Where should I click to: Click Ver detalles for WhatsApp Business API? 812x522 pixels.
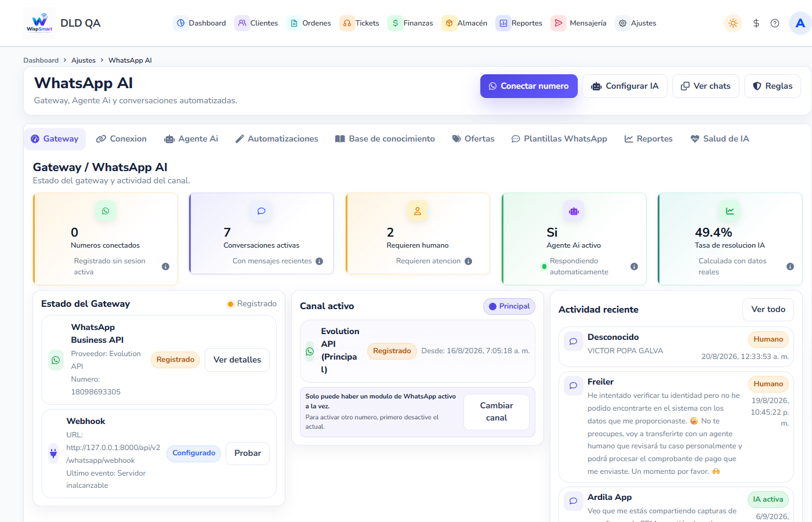point(237,360)
